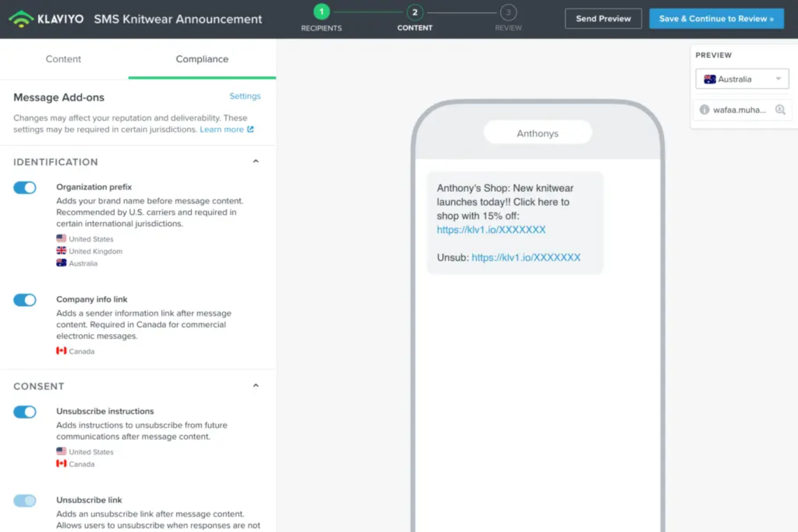Collapse the CONSENT section

[256, 385]
